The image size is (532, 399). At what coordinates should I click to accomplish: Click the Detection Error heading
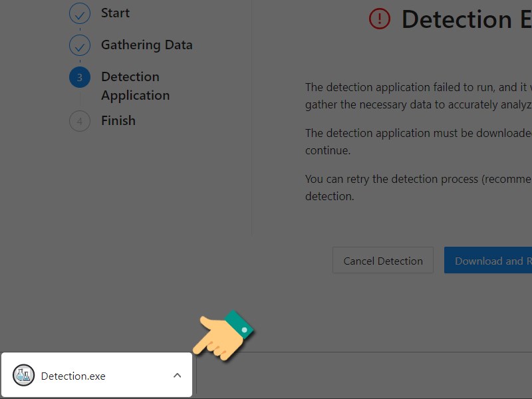pyautogui.click(x=465, y=19)
